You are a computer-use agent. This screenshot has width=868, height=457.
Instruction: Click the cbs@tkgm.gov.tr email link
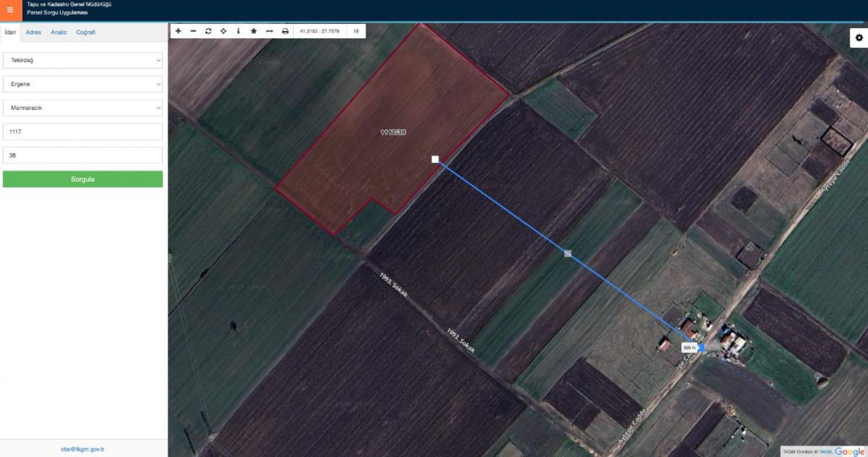[x=83, y=449]
